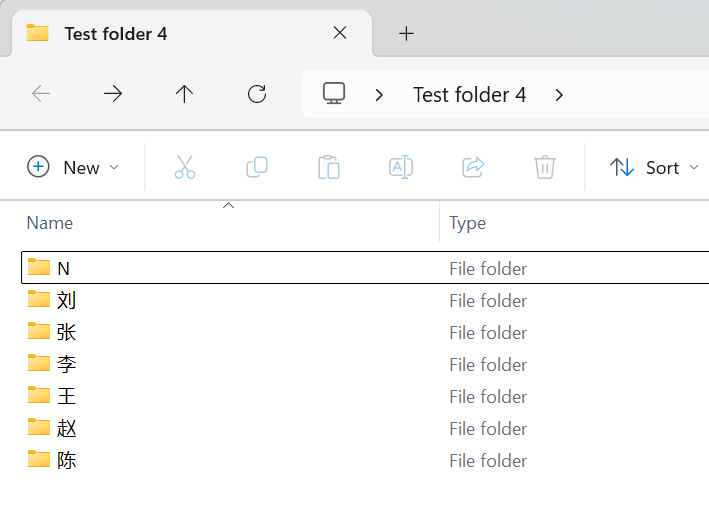Screen dimensions: 709x506
Task: Expand chevron after Test folder 4 breadcrumb
Action: pyautogui.click(x=559, y=95)
